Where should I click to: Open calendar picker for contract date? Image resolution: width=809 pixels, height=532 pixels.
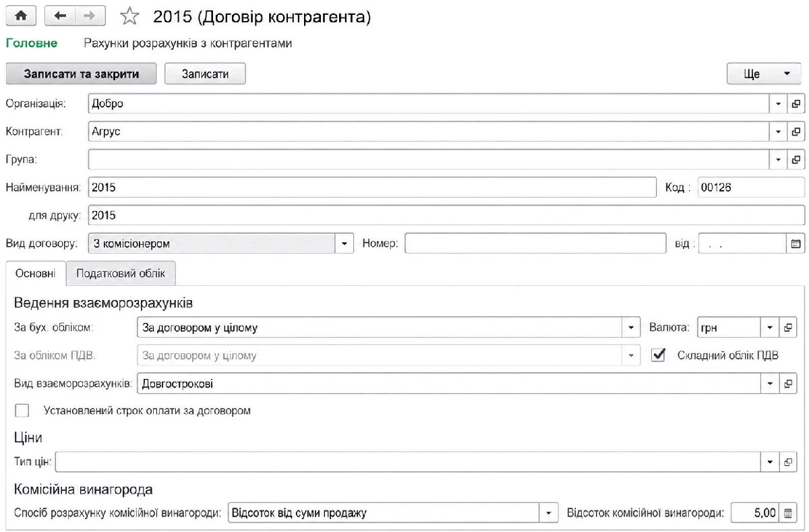[x=796, y=243]
